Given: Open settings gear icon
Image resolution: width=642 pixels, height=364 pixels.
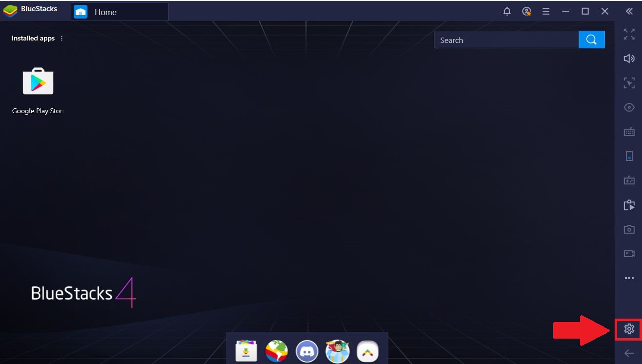Looking at the screenshot, I should (x=629, y=329).
